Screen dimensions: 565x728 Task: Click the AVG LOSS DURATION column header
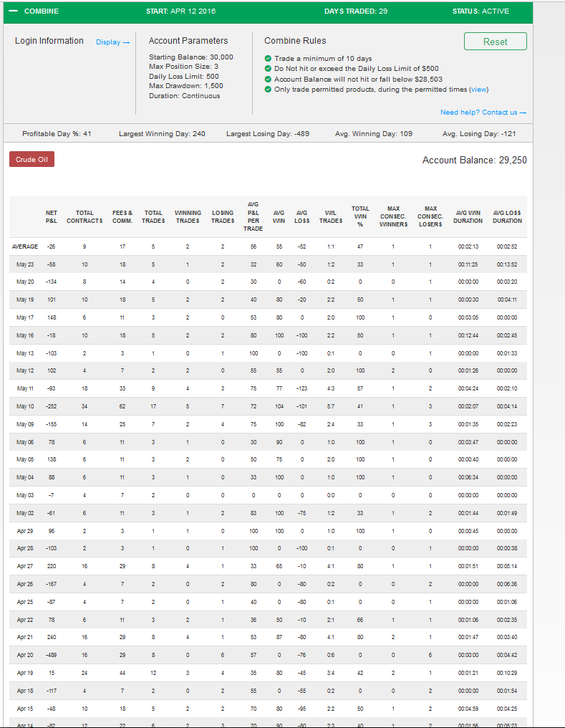click(508, 217)
